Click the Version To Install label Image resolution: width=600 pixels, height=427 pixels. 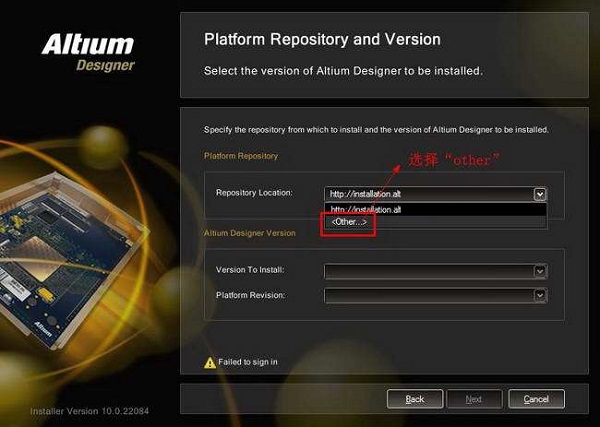250,270
